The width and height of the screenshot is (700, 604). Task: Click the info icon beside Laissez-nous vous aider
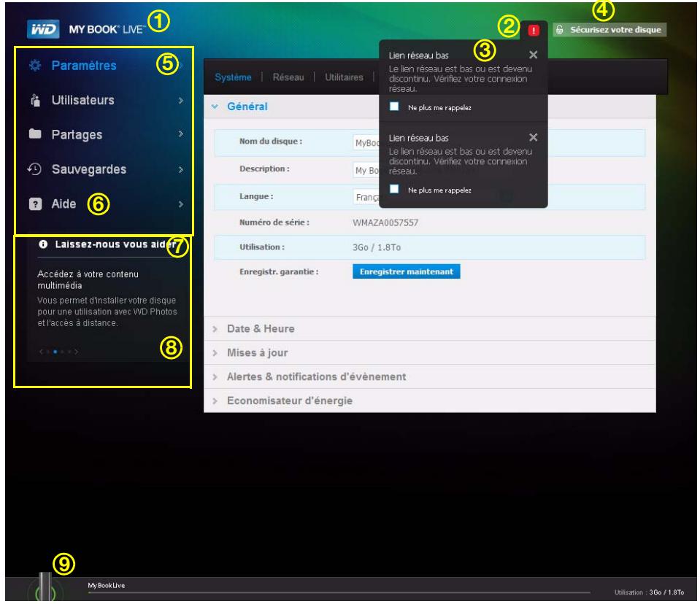click(43, 244)
